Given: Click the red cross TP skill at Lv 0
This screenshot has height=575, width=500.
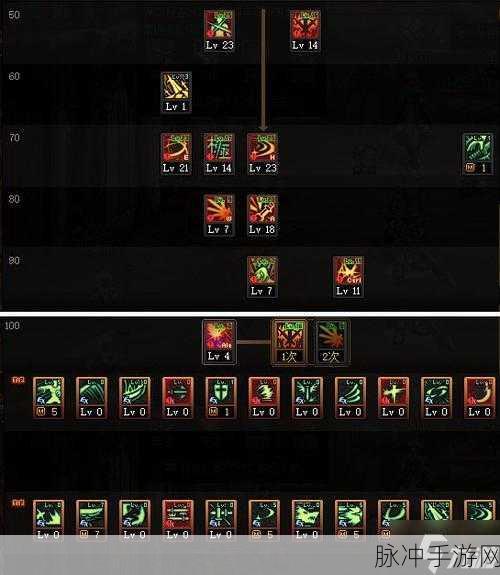Looking at the screenshot, I should (393, 398).
